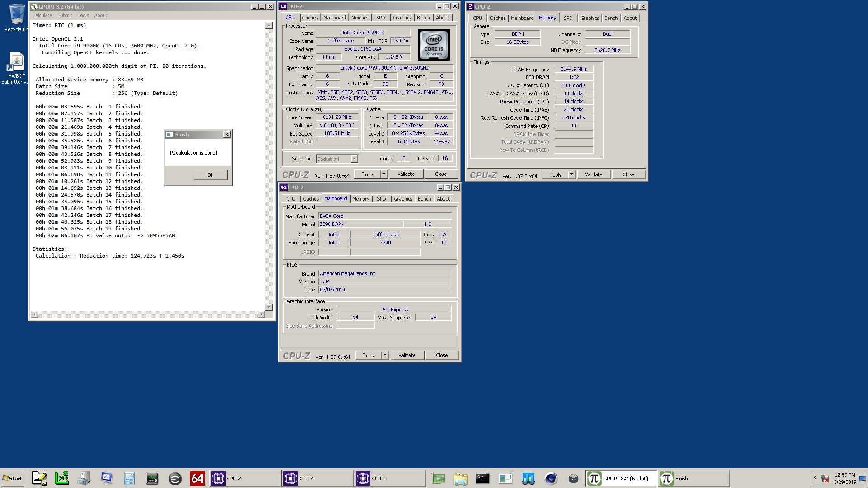Launch the bar-chart-with-glasses taskbar icon

click(x=528, y=479)
